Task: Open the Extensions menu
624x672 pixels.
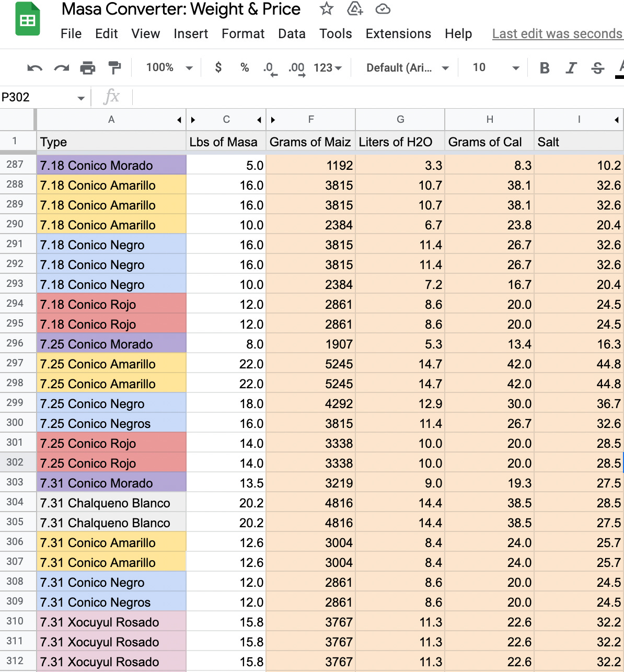Action: coord(398,33)
